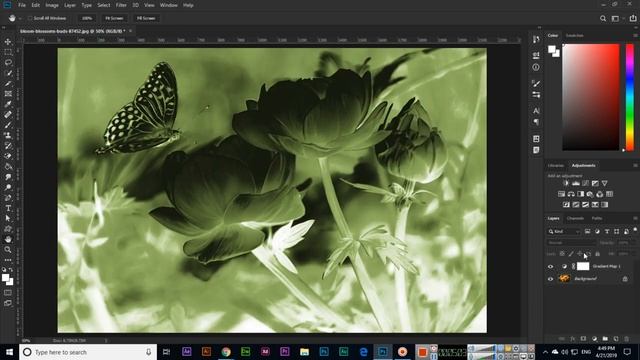Open the History panel icon
640x360 pixels.
tap(536, 39)
